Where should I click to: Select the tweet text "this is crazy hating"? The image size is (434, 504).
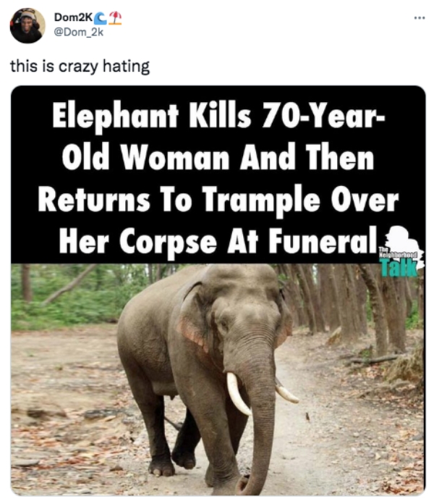point(80,67)
